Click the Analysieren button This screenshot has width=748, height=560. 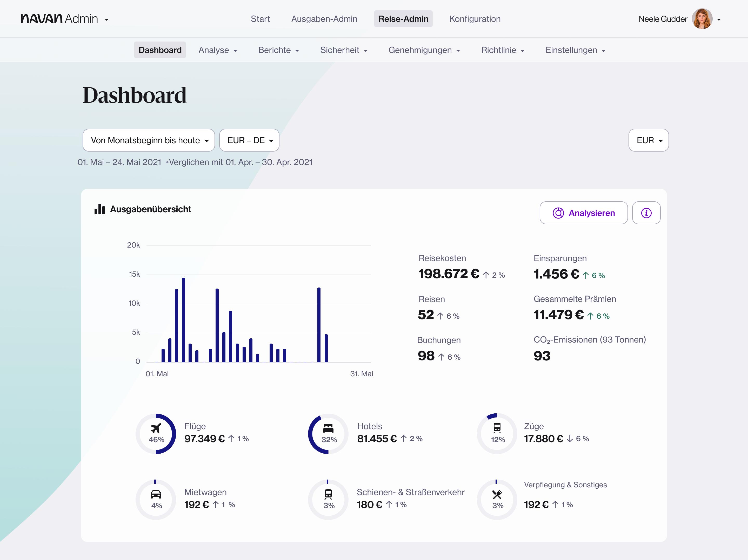point(583,213)
